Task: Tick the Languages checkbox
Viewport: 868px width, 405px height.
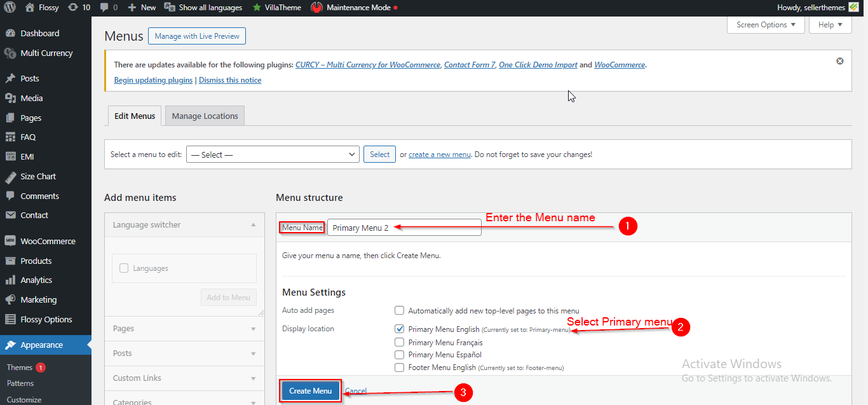Action: tap(124, 268)
